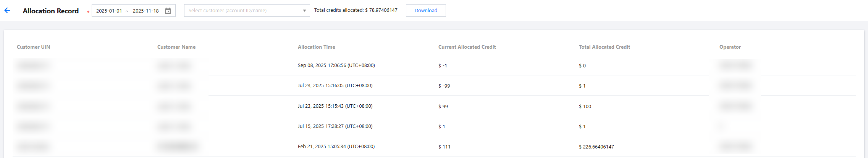Click the Total Allocated Credit column header

tap(604, 47)
